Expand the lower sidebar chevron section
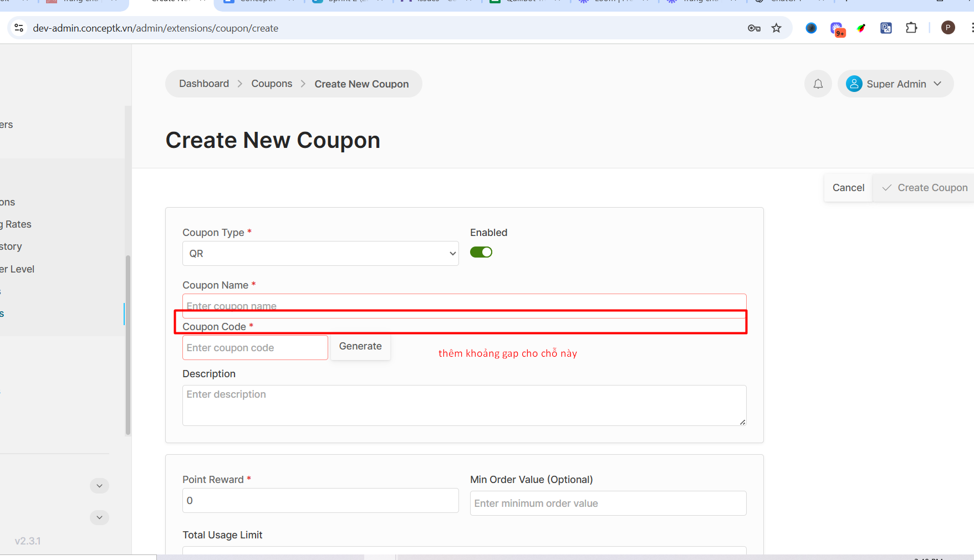 point(99,517)
